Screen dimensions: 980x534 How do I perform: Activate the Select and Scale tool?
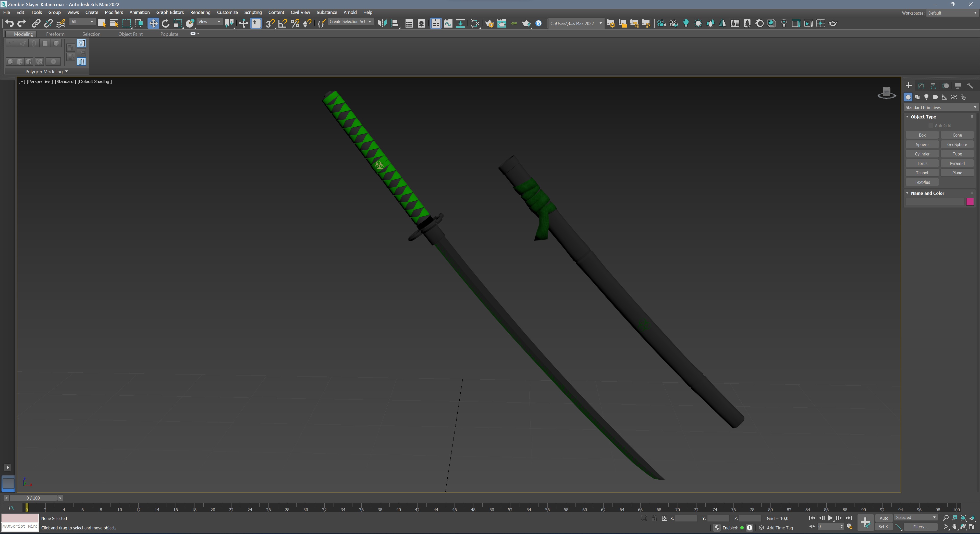(178, 23)
